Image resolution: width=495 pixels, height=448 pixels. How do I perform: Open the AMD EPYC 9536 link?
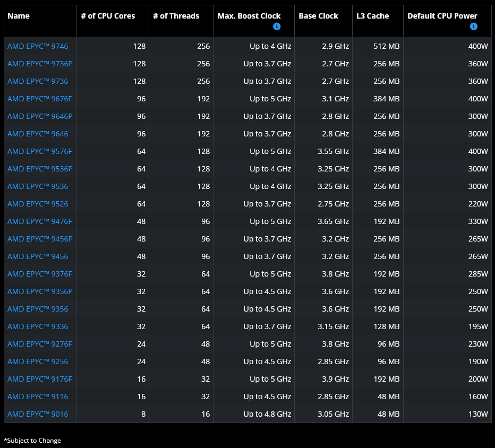coord(38,186)
